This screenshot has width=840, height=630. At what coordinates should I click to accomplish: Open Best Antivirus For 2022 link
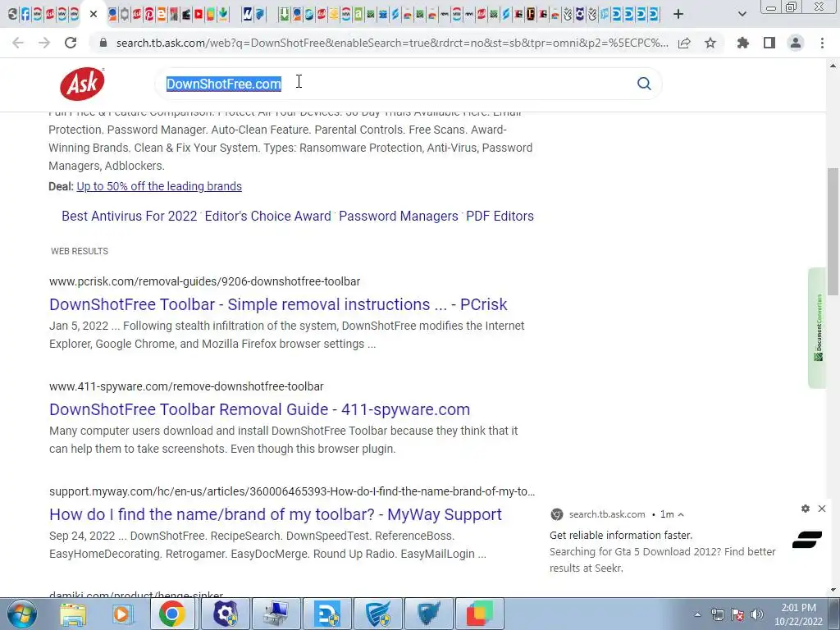click(x=130, y=216)
